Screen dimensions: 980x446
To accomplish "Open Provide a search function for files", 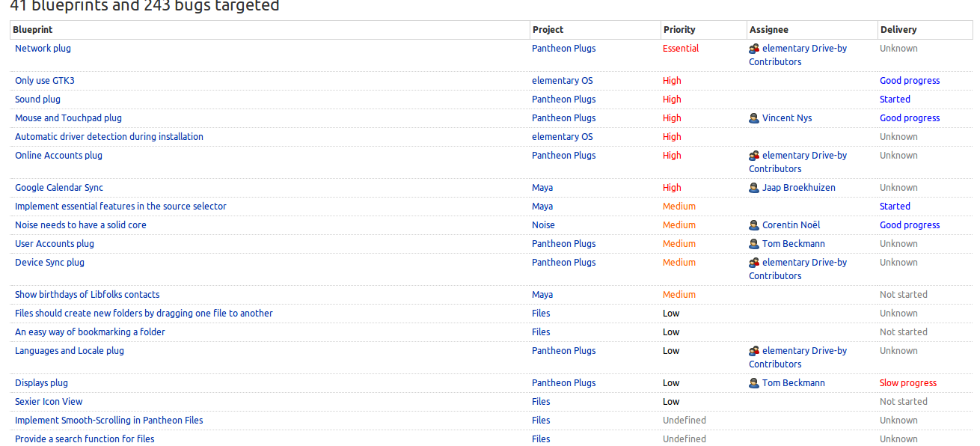I will [85, 439].
